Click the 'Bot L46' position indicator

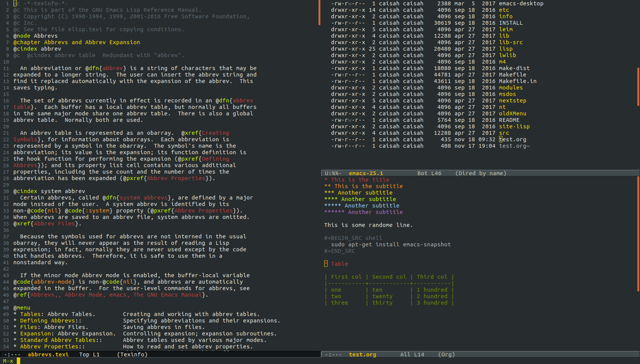click(429, 173)
